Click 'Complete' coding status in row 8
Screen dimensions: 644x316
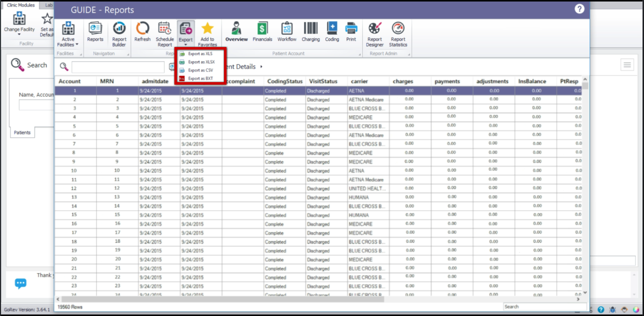point(285,153)
